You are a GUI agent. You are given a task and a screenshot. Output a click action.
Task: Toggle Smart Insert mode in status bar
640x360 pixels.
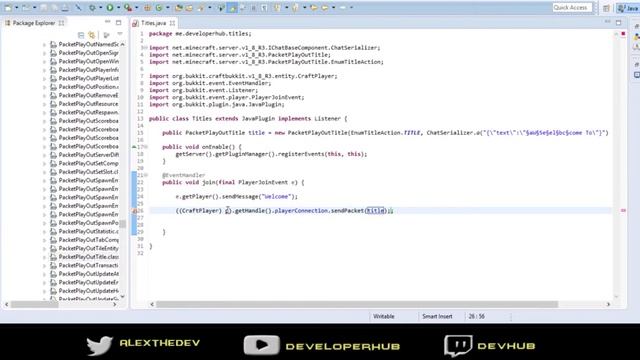tap(437, 316)
